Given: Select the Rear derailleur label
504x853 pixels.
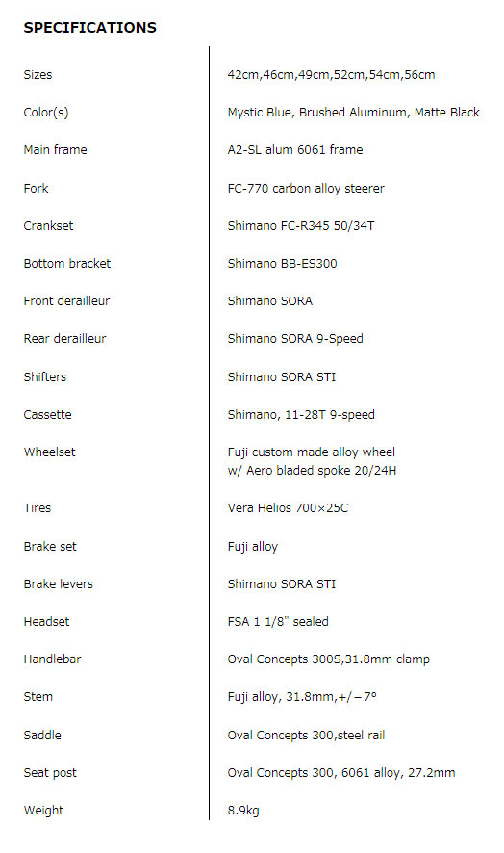Looking at the screenshot, I should coord(64,338).
